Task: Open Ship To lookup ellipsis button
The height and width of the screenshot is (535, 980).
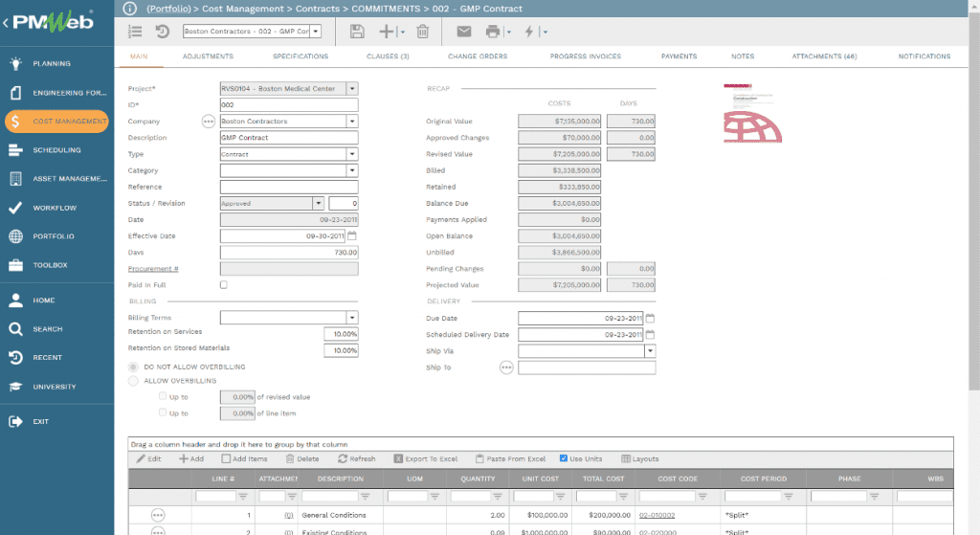Action: click(x=506, y=368)
